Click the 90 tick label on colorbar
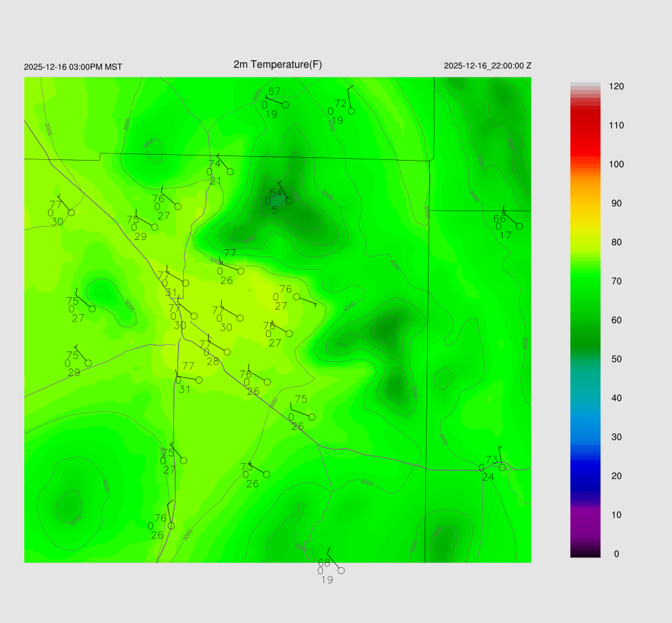This screenshot has width=672, height=623. (x=616, y=203)
